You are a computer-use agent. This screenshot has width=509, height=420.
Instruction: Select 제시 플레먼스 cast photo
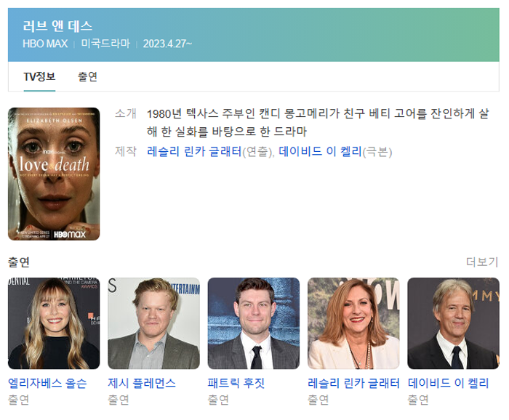(x=153, y=323)
